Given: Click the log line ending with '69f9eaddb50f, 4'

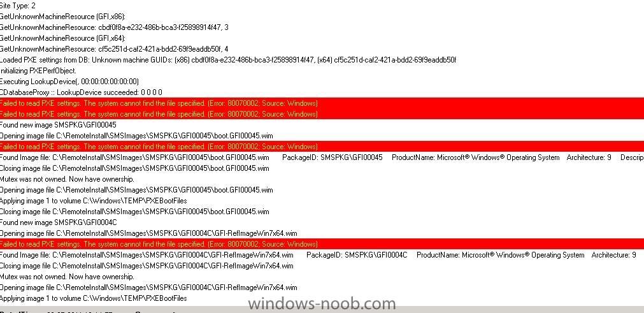Looking at the screenshot, I should (322, 49).
